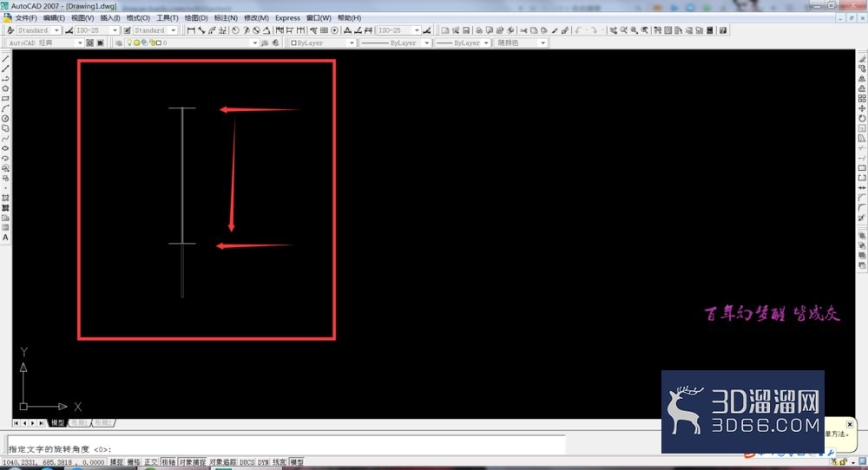Click the Cut scissors icon
868x470 pixels.
click(523, 30)
